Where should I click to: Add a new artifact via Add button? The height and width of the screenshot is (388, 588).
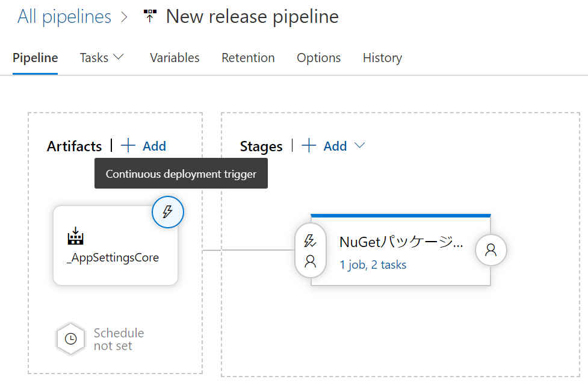coord(154,146)
